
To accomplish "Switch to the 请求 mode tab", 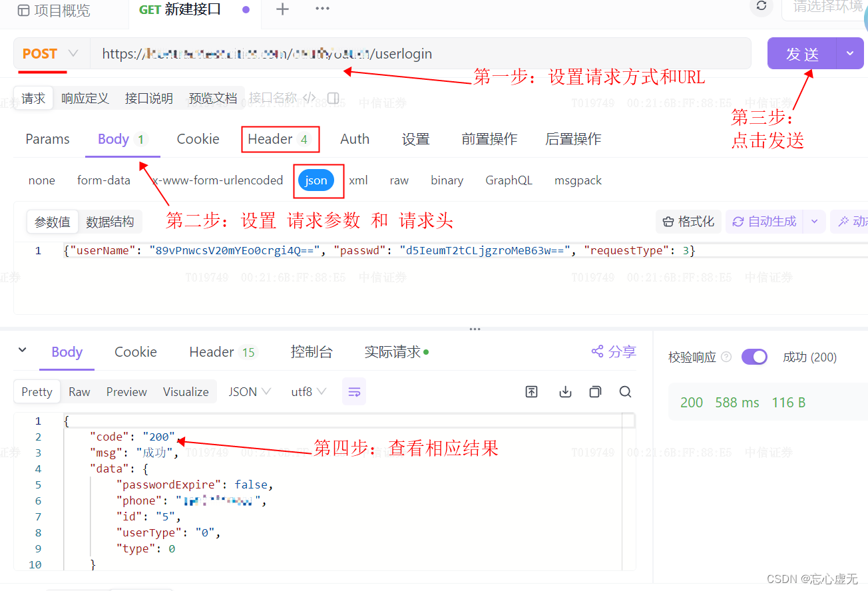I will point(33,98).
